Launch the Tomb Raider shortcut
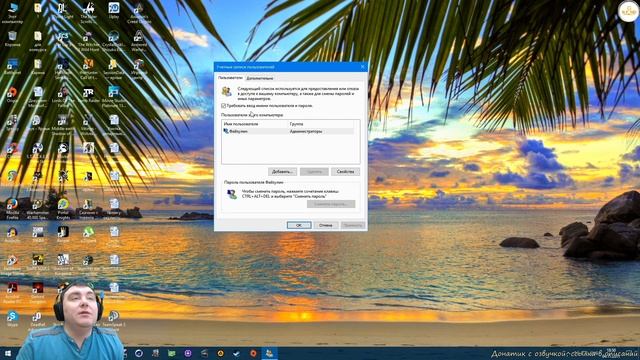640x360 pixels. [x=88, y=95]
